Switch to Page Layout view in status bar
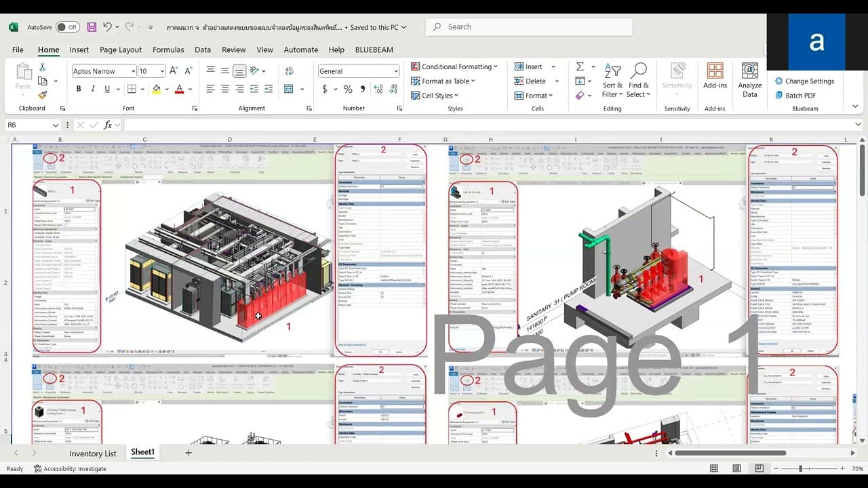 pos(737,468)
